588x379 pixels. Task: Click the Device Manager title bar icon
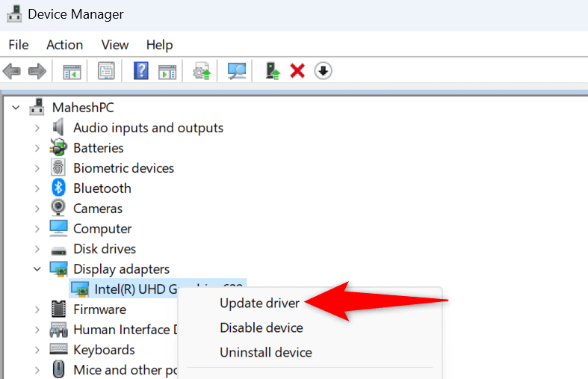click(14, 14)
